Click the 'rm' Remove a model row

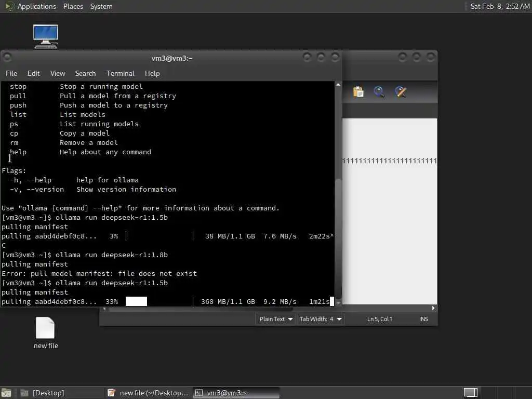pyautogui.click(x=63, y=142)
